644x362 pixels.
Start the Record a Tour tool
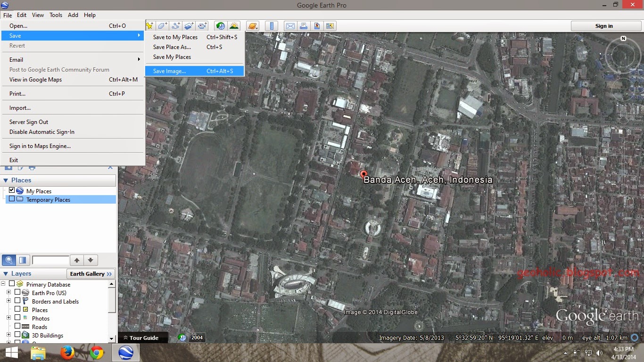[202, 25]
